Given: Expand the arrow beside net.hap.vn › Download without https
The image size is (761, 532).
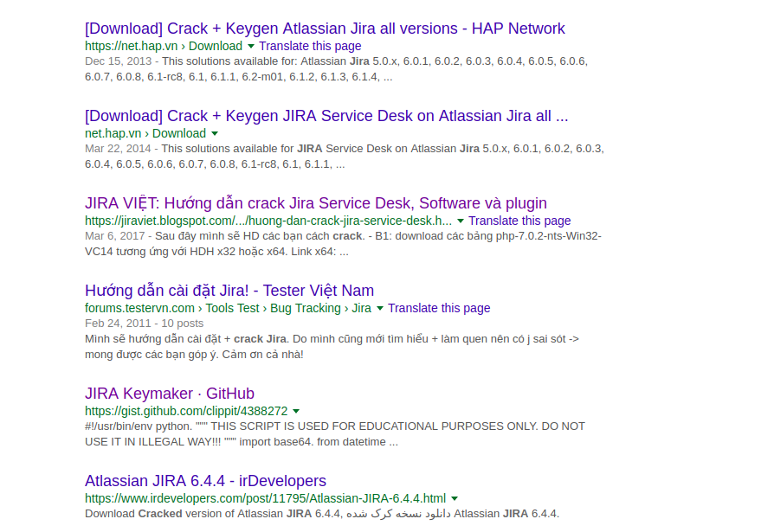Looking at the screenshot, I should [215, 133].
